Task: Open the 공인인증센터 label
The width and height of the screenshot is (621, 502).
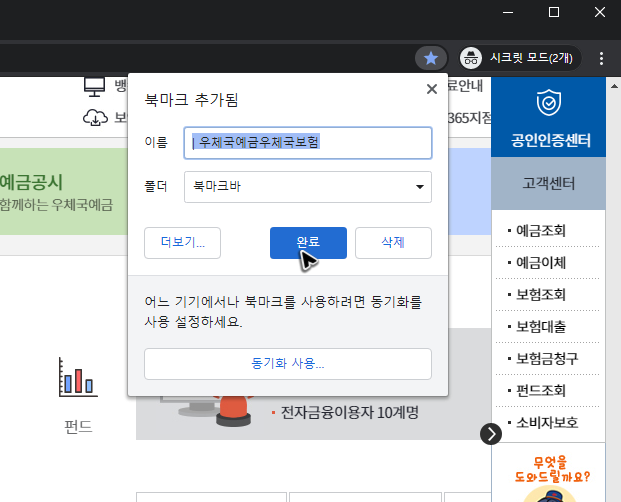Action: (551, 141)
